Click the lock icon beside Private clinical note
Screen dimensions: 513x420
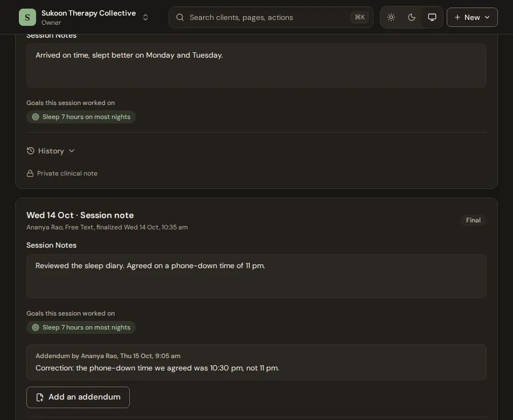click(30, 173)
